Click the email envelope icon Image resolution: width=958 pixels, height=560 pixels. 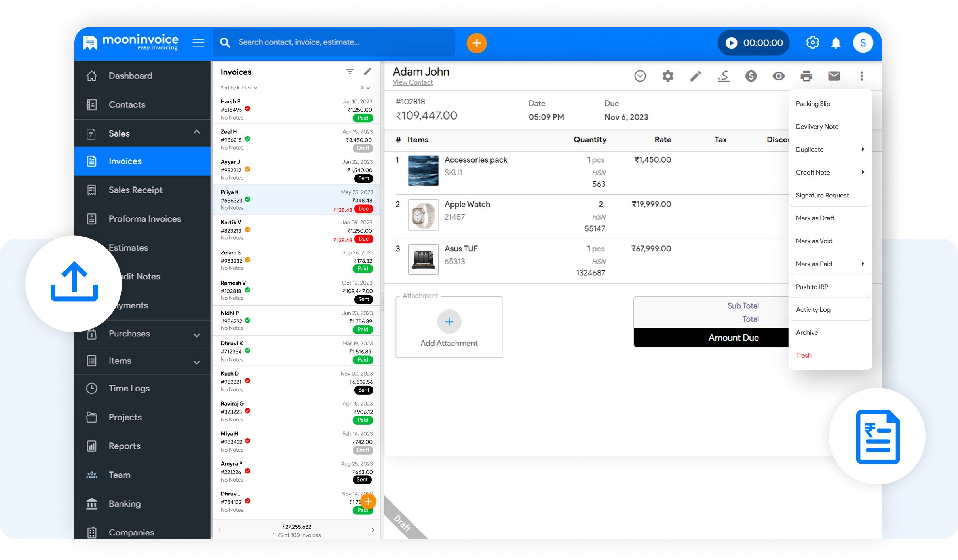pyautogui.click(x=834, y=76)
